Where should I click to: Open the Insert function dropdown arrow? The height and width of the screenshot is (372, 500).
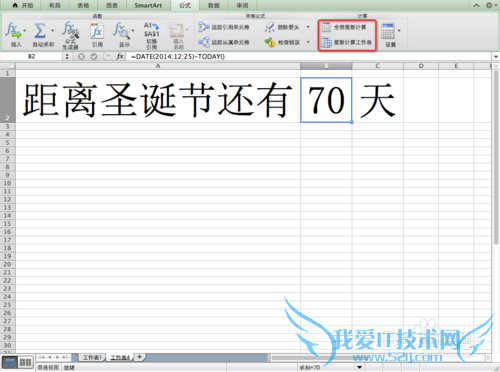pos(25,31)
